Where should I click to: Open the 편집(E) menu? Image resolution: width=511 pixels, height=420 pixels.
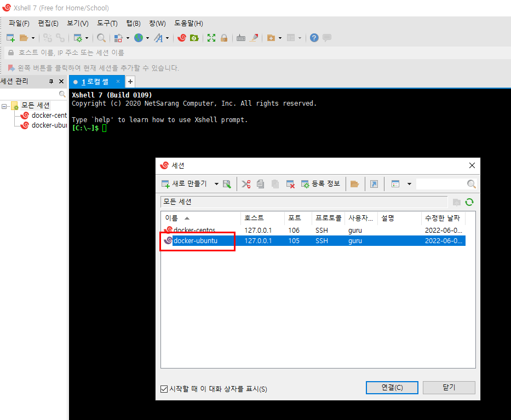click(x=48, y=24)
